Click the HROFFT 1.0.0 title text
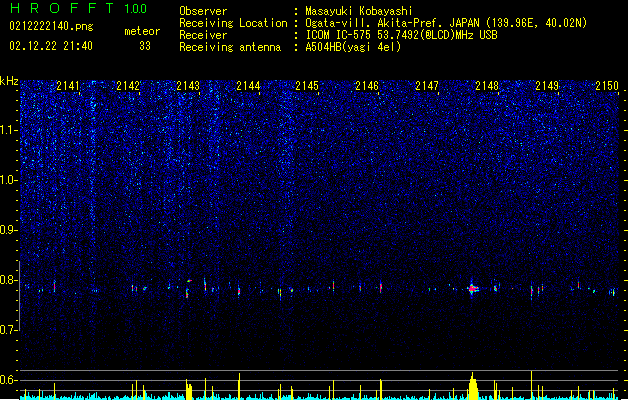Viewport: 629px width, 400px height. coord(78,8)
